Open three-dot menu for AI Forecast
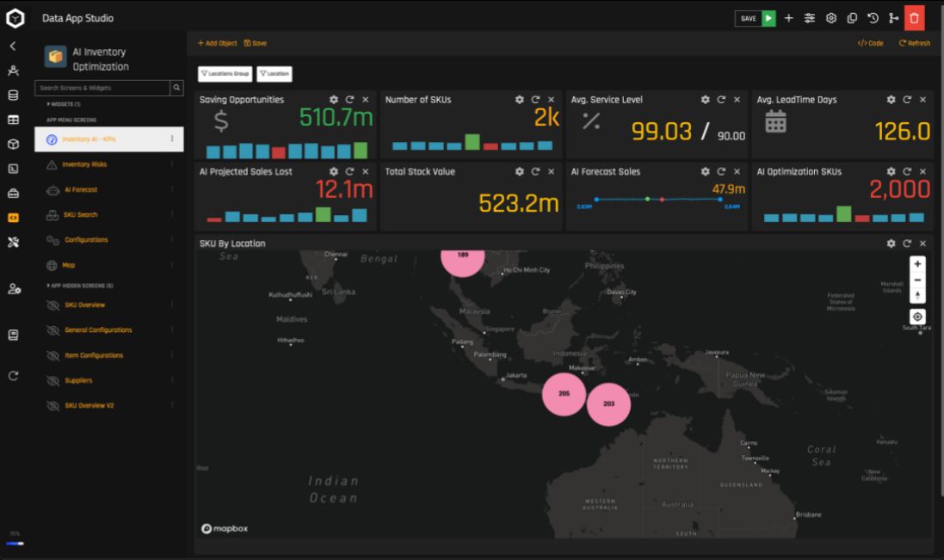The height and width of the screenshot is (560, 944). pos(172,189)
